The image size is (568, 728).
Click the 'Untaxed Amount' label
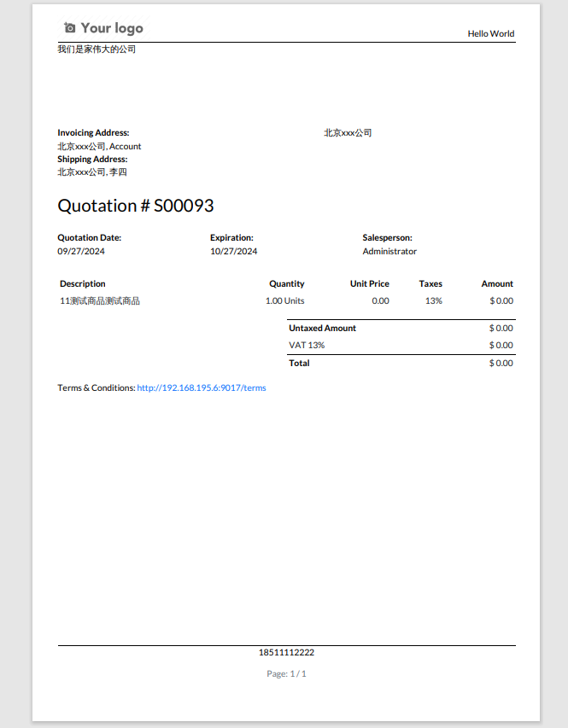[x=323, y=329]
